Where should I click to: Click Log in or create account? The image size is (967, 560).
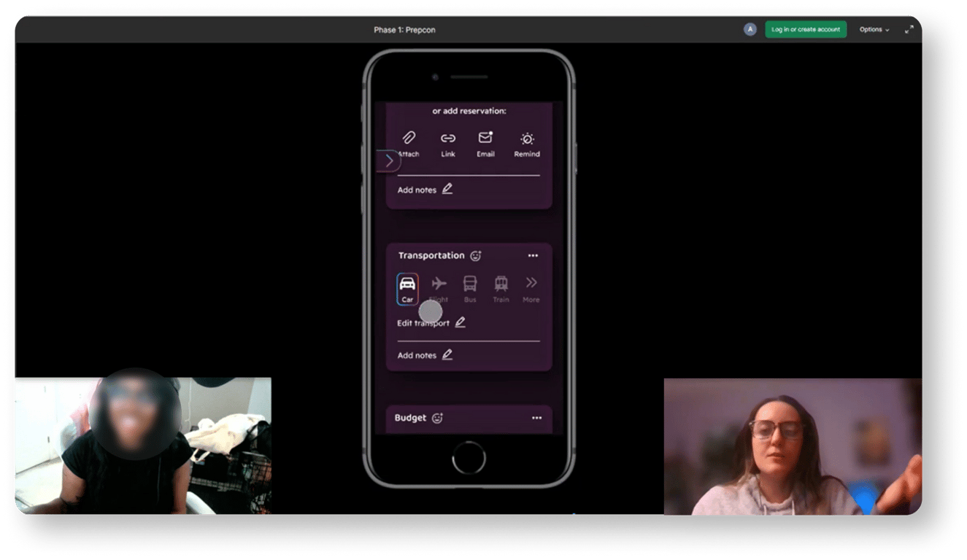click(806, 29)
